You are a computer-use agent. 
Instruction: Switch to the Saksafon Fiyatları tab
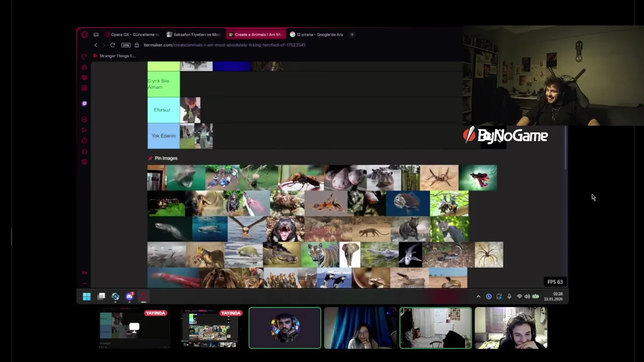click(194, 35)
